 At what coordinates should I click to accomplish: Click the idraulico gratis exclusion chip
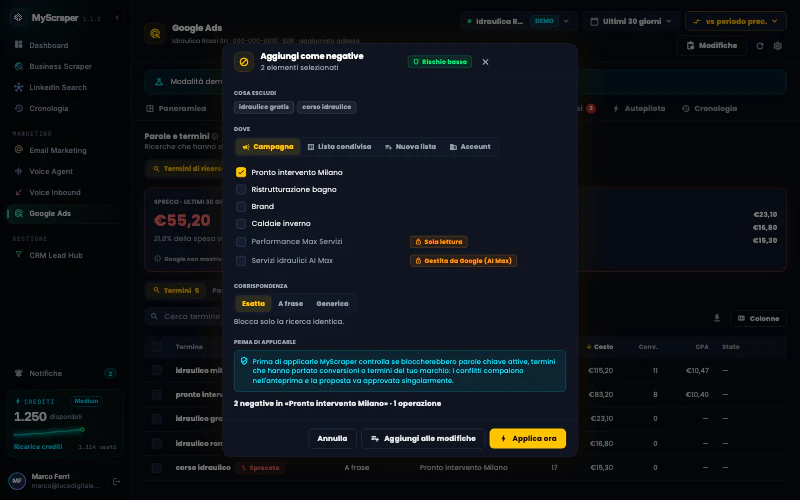coord(264,107)
